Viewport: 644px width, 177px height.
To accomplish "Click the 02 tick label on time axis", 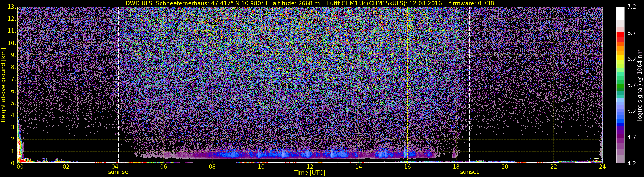I will pos(66,167).
